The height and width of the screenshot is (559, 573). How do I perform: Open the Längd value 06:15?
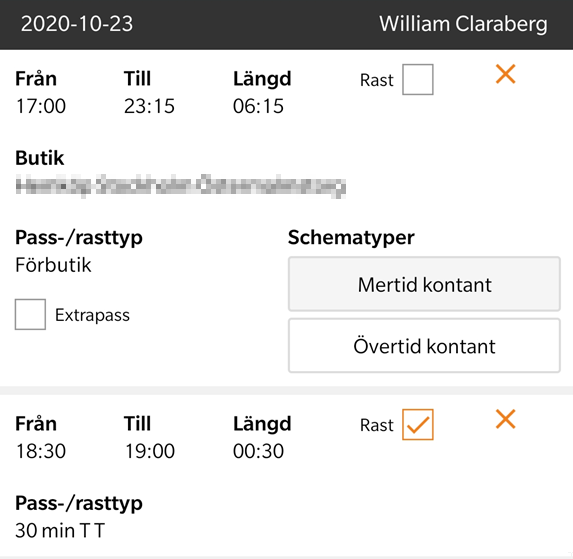coord(258,106)
